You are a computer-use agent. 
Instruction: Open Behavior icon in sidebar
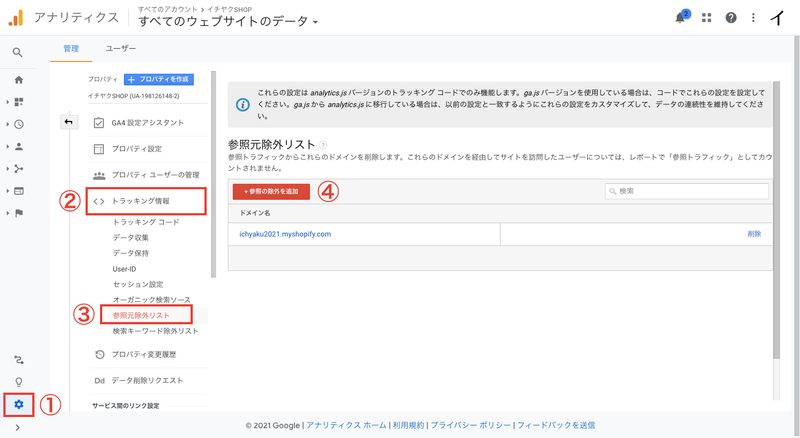[19, 191]
